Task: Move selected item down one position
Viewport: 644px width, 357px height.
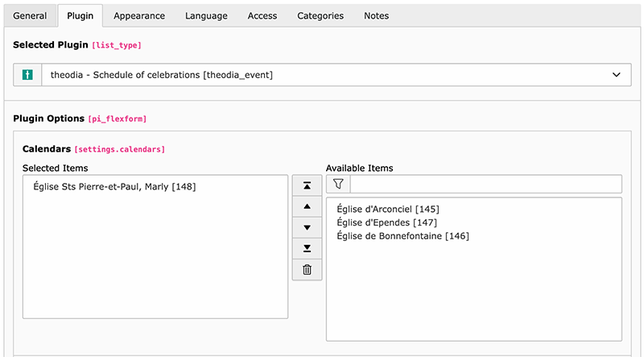Action: point(307,227)
